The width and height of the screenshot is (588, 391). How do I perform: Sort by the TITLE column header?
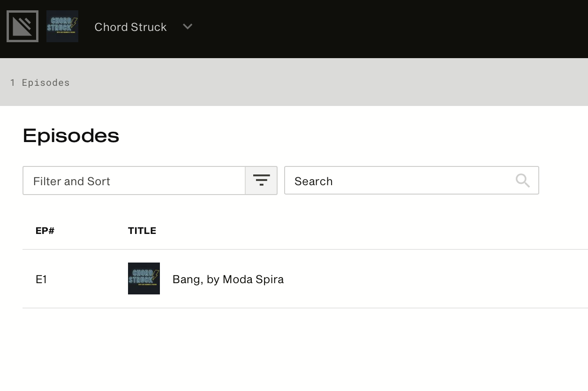tap(142, 231)
